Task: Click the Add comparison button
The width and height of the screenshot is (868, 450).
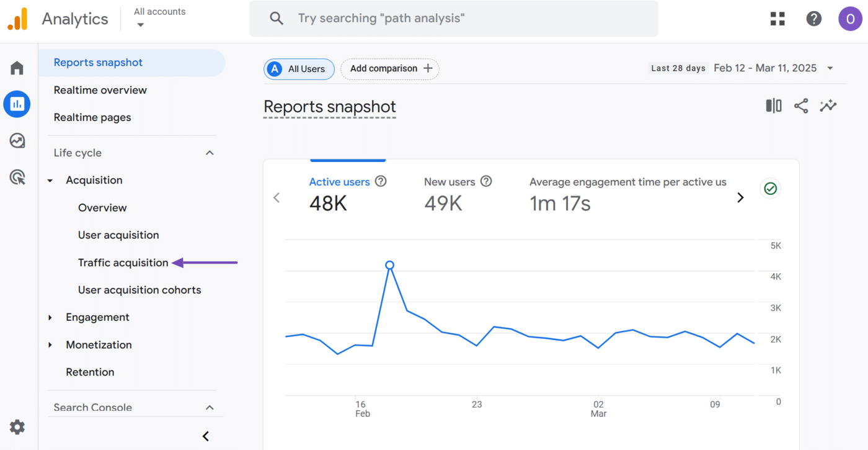Action: pos(390,69)
